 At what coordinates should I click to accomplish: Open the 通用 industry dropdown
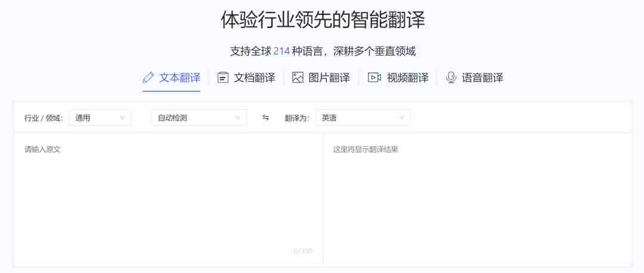click(100, 118)
